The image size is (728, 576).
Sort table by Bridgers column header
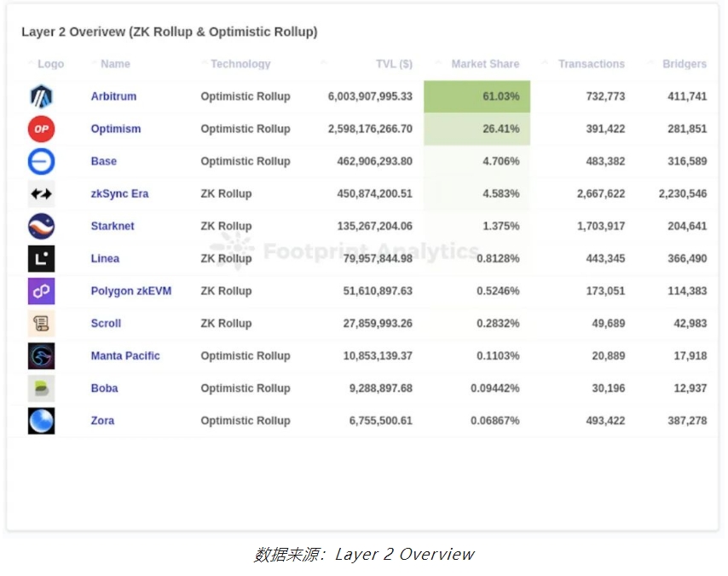(685, 64)
